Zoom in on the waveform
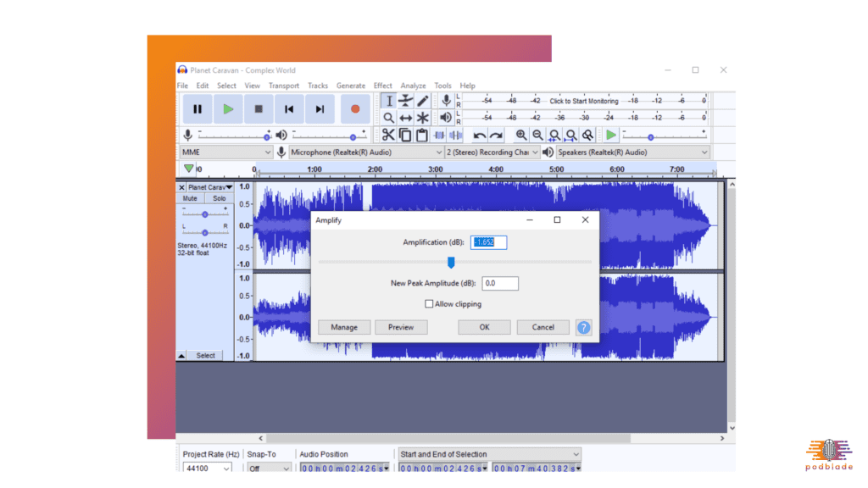Screen dimensions: 868x488 pyautogui.click(x=521, y=135)
